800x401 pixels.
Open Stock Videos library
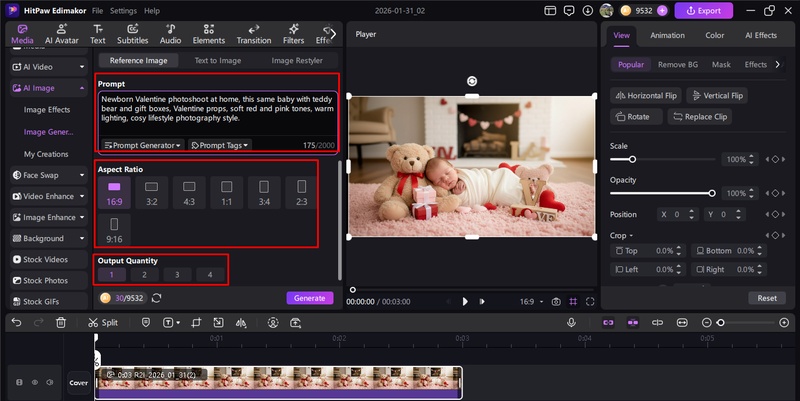click(48, 259)
